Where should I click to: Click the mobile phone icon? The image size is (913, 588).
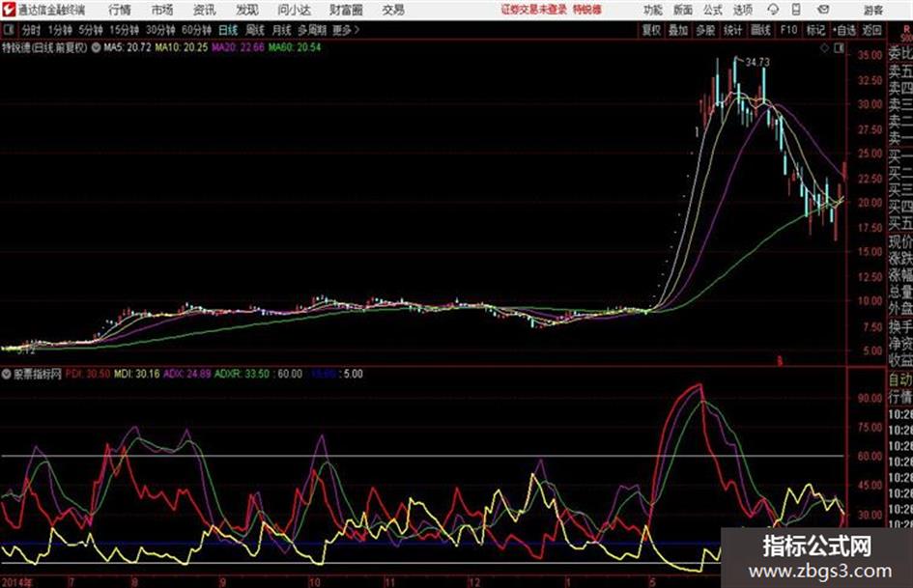click(796, 10)
